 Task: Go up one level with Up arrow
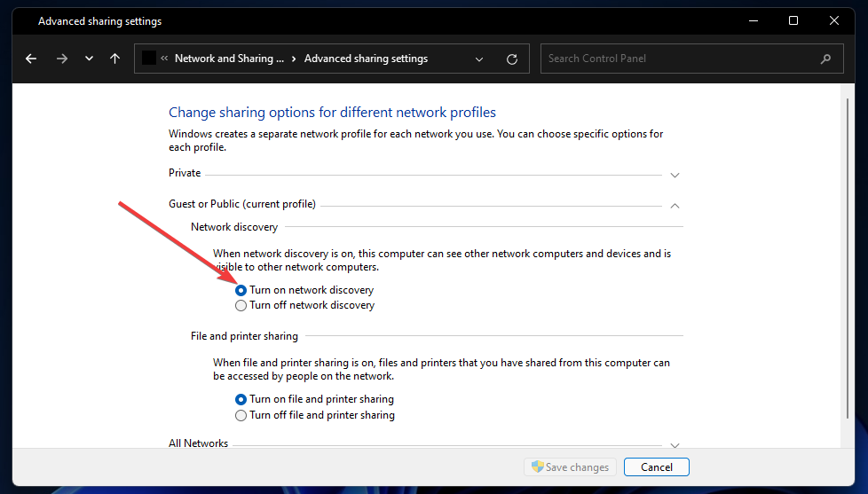pos(114,59)
